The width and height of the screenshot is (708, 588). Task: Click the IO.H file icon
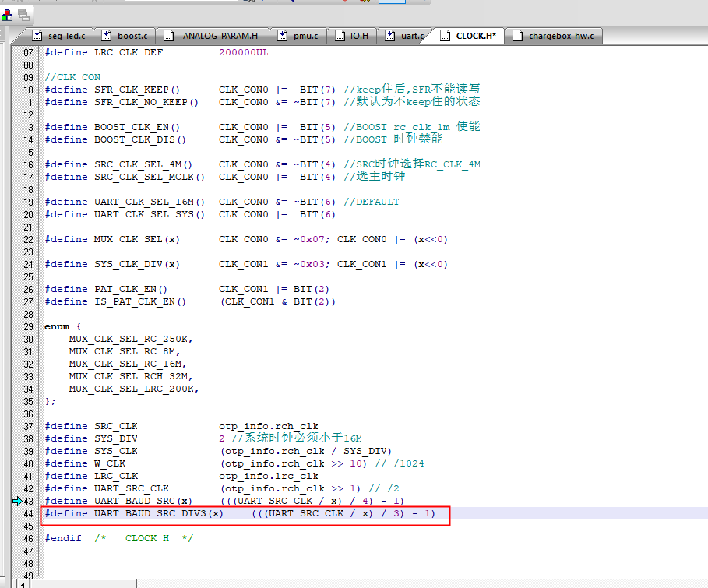coord(340,36)
